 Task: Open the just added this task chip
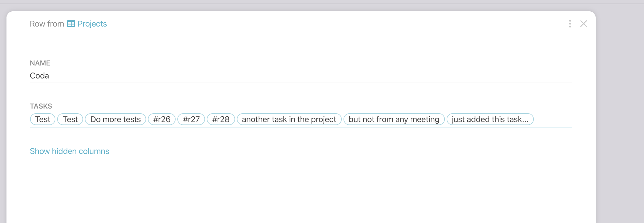point(490,119)
